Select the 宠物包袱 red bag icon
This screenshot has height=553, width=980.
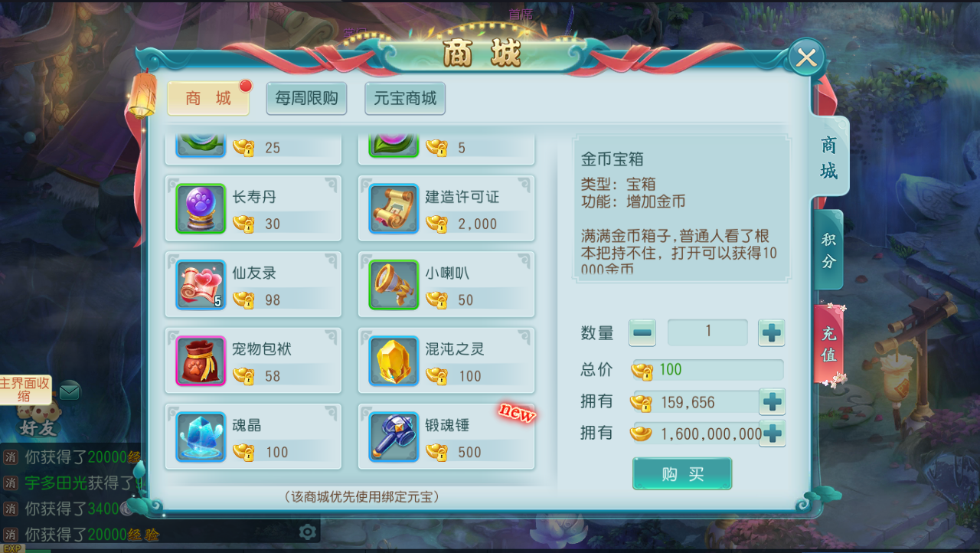point(201,360)
